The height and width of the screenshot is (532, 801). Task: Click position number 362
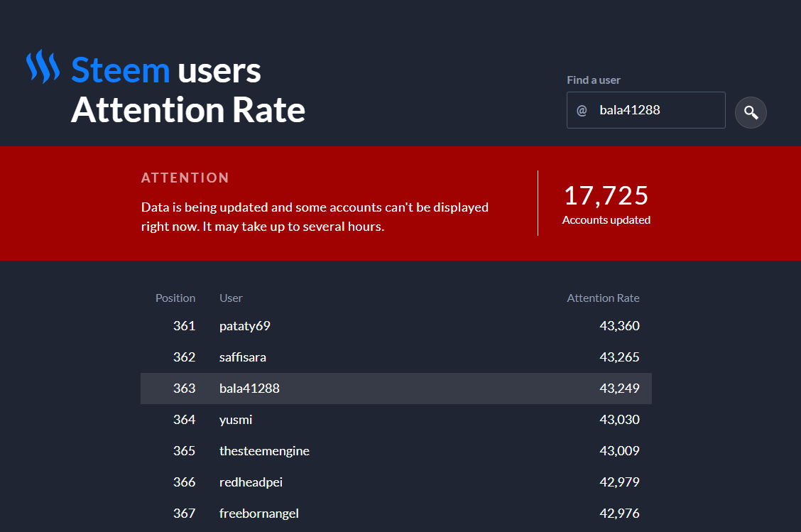[185, 357]
